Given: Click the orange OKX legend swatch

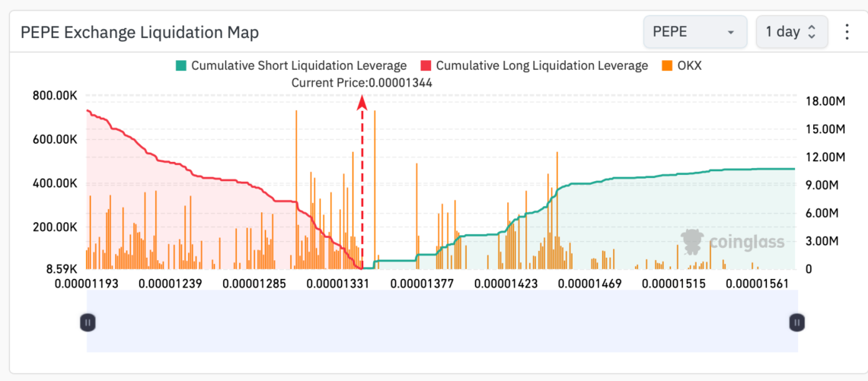Looking at the screenshot, I should pyautogui.click(x=666, y=66).
